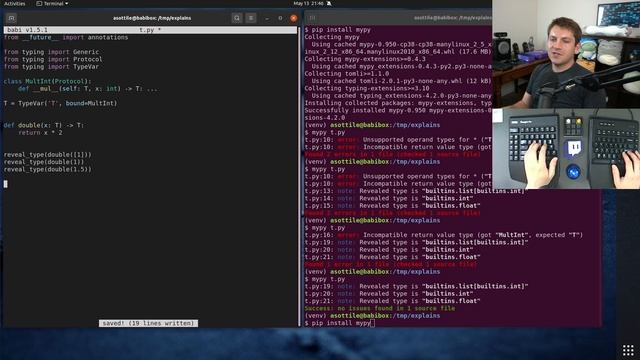Viewport: 640px width, 360px height.
Task: Click the 'return x * 2' line
Action: pos(40,133)
